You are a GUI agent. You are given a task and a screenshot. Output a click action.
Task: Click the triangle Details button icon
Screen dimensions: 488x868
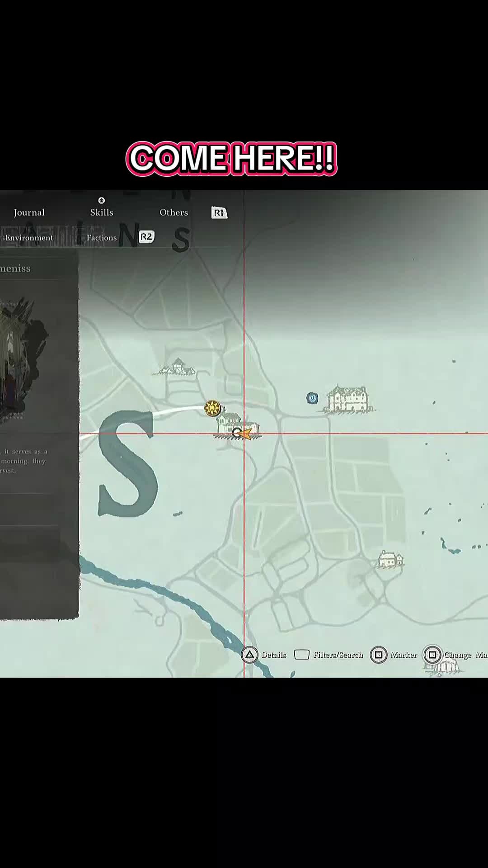click(x=249, y=655)
